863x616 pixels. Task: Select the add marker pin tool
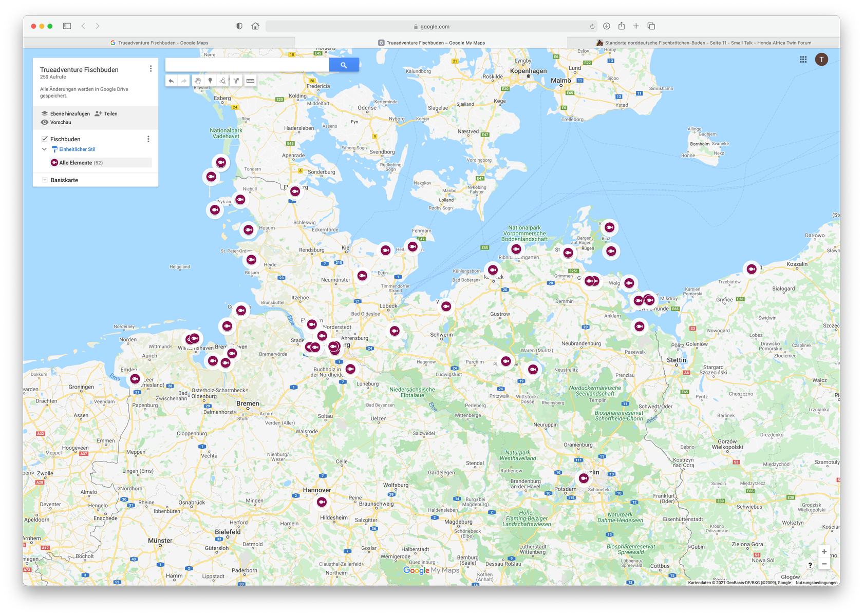[x=210, y=81]
